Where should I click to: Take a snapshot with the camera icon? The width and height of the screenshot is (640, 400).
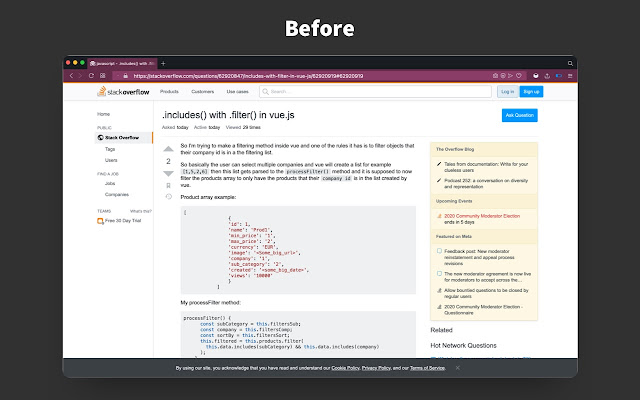[495, 76]
